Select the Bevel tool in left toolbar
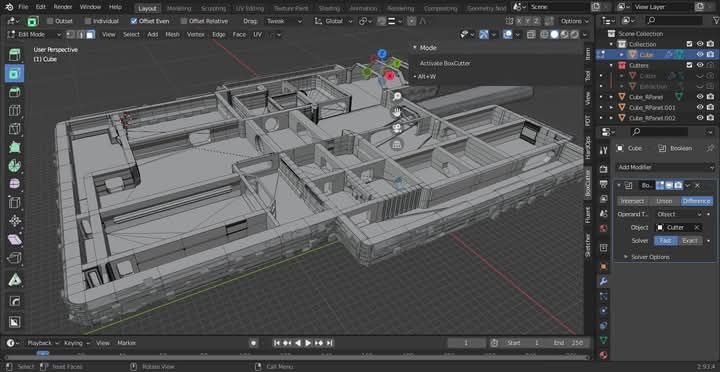The height and width of the screenshot is (372, 720). coord(14,92)
